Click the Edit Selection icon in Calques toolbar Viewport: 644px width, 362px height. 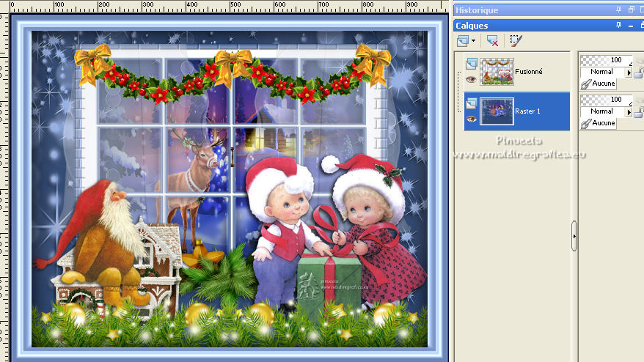[x=516, y=40]
